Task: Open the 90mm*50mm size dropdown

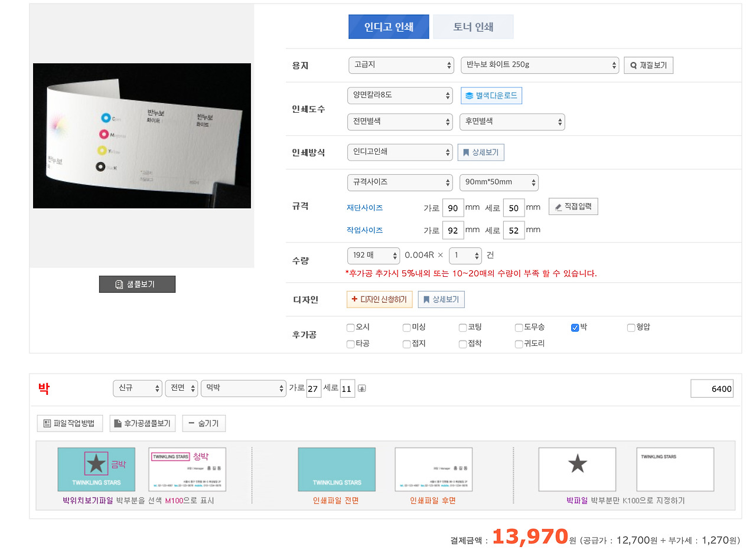Action: click(x=499, y=182)
